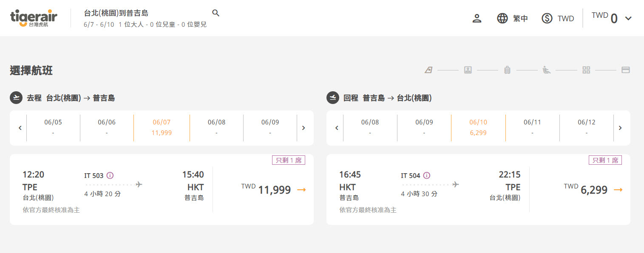Open the user account icon
Image resolution: width=644 pixels, height=253 pixels.
tap(477, 18)
